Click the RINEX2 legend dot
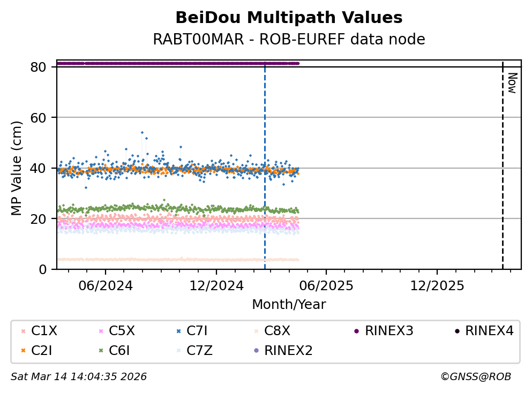The height and width of the screenshot is (393, 532). (255, 351)
